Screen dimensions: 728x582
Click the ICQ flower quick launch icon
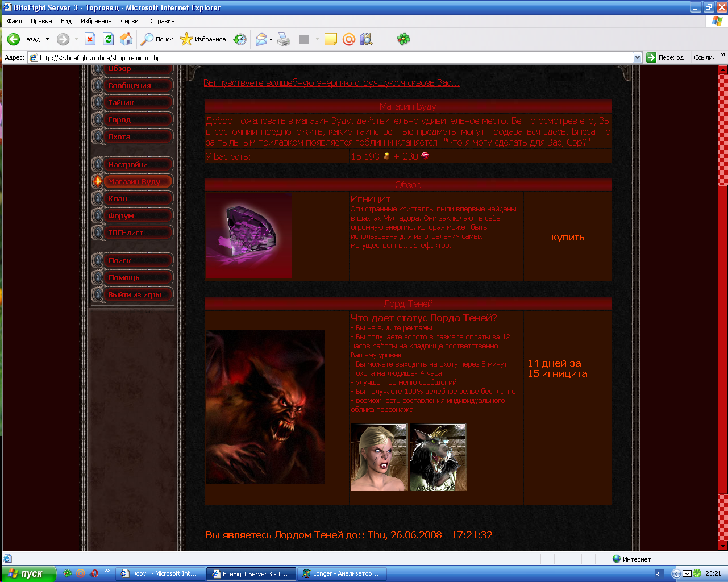(x=67, y=573)
